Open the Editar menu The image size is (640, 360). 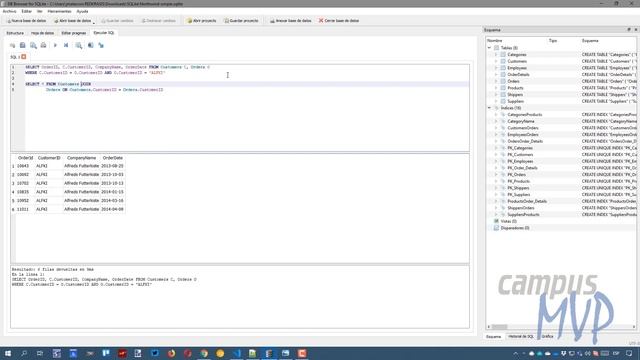(x=27, y=11)
